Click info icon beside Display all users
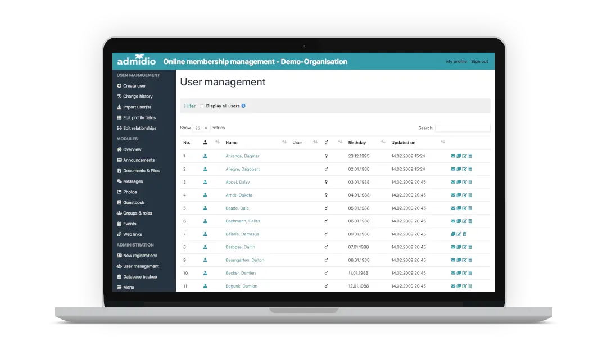 pos(243,106)
